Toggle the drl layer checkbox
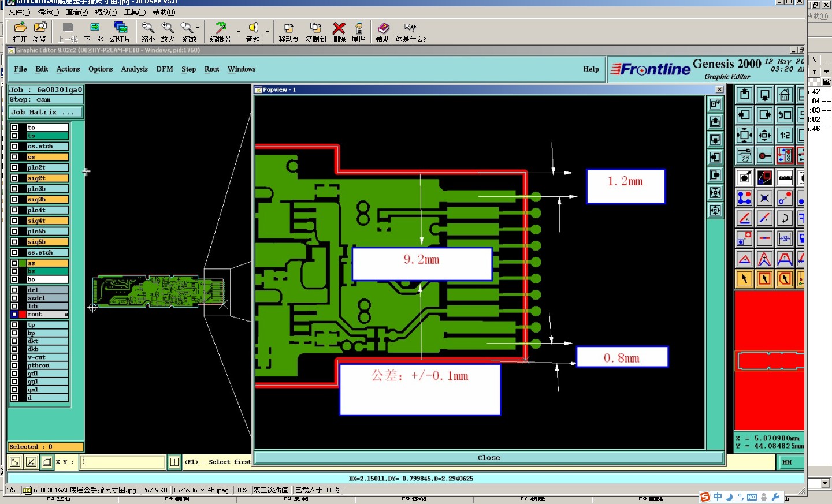The width and height of the screenshot is (832, 504). pos(14,290)
